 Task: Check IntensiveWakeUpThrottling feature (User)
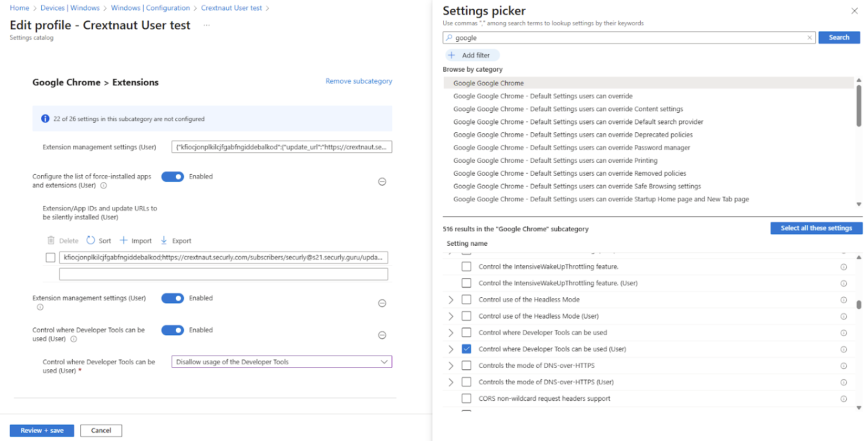click(x=466, y=283)
